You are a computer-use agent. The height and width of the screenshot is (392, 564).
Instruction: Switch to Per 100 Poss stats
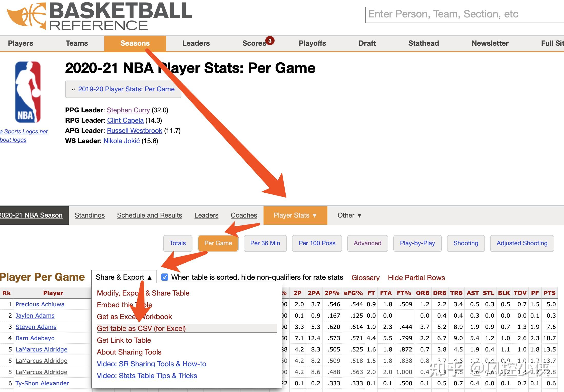(317, 243)
